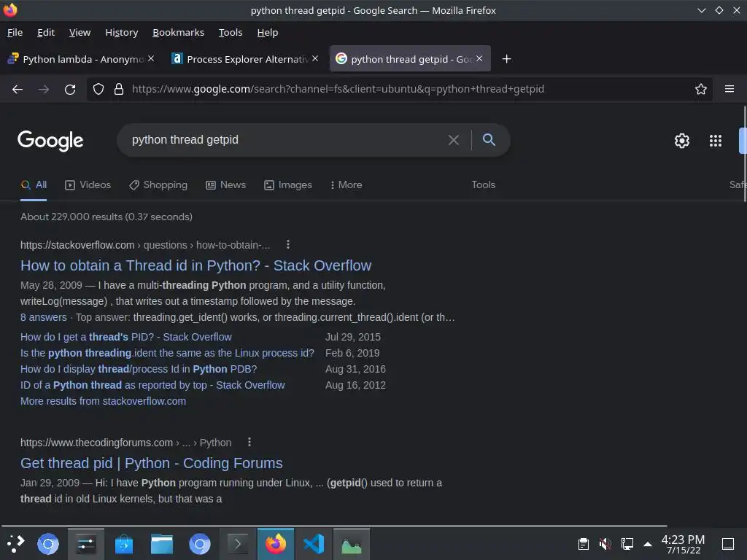747x560 pixels.
Task: Open options for the thecodingforums.com result
Action: click(249, 442)
